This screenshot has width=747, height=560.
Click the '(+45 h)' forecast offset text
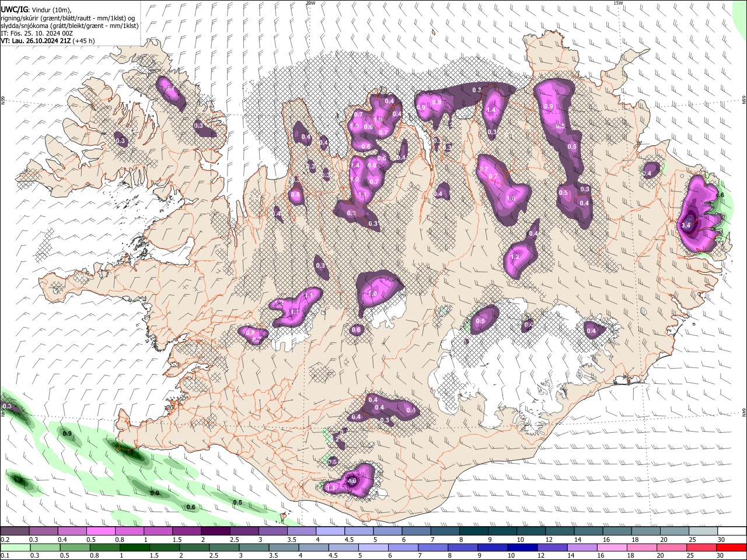(84, 41)
